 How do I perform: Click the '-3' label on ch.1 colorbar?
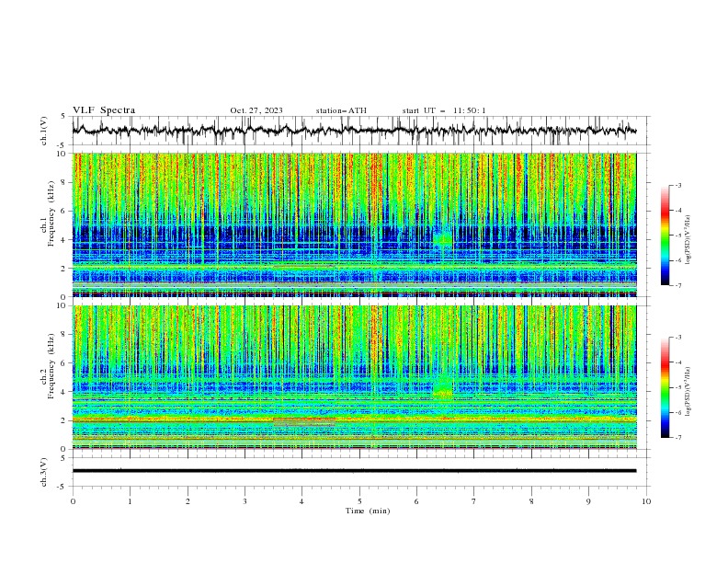[x=677, y=185]
